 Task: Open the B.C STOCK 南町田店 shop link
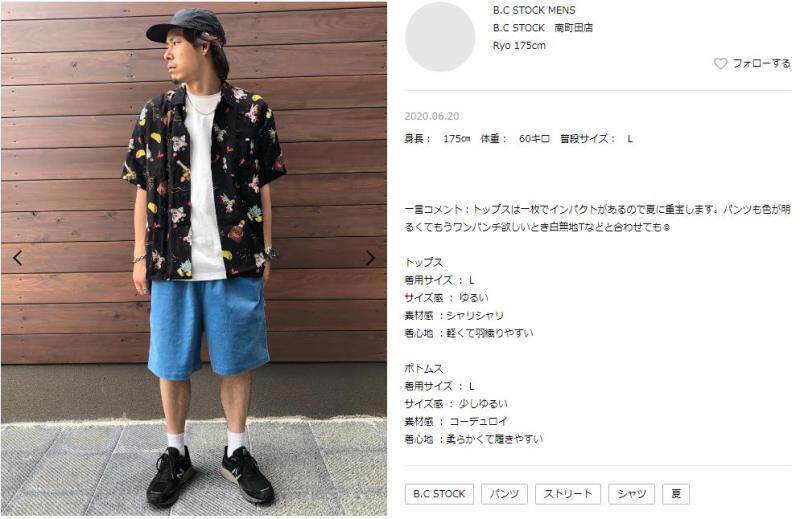click(x=542, y=28)
